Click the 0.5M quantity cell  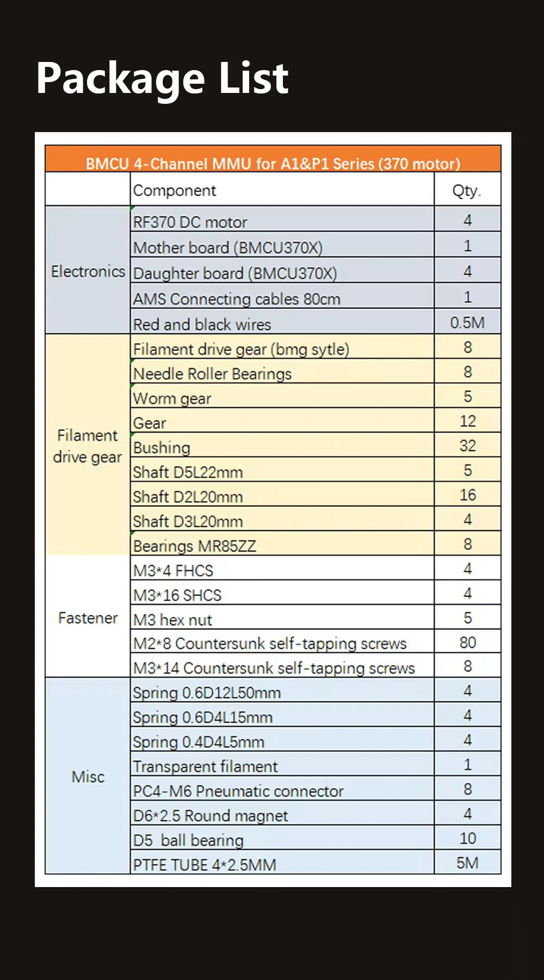tap(467, 322)
